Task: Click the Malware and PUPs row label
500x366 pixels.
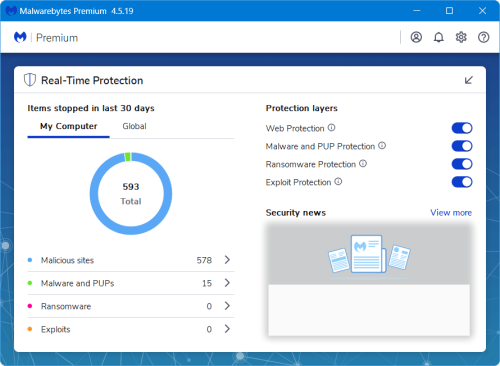Action: pyautogui.click(x=77, y=283)
